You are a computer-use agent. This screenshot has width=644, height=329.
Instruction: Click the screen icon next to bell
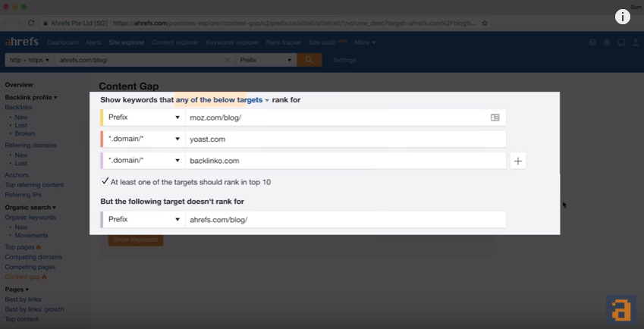tap(621, 42)
